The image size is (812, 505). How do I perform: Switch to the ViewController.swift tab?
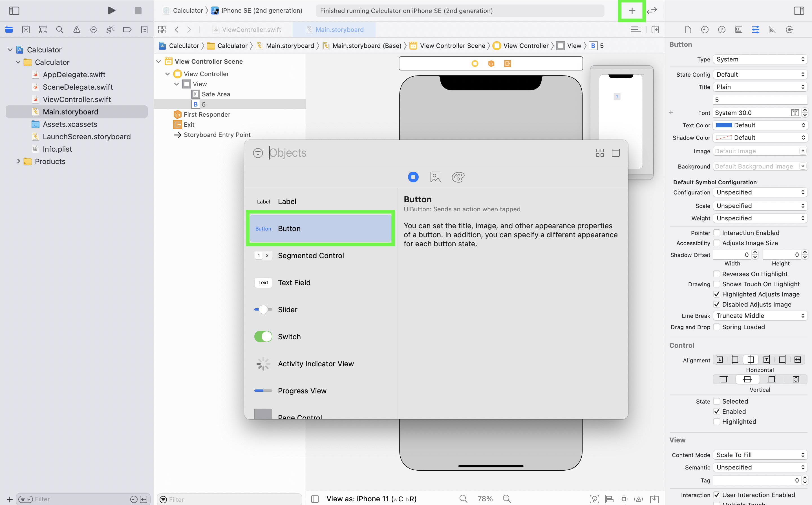(251, 30)
